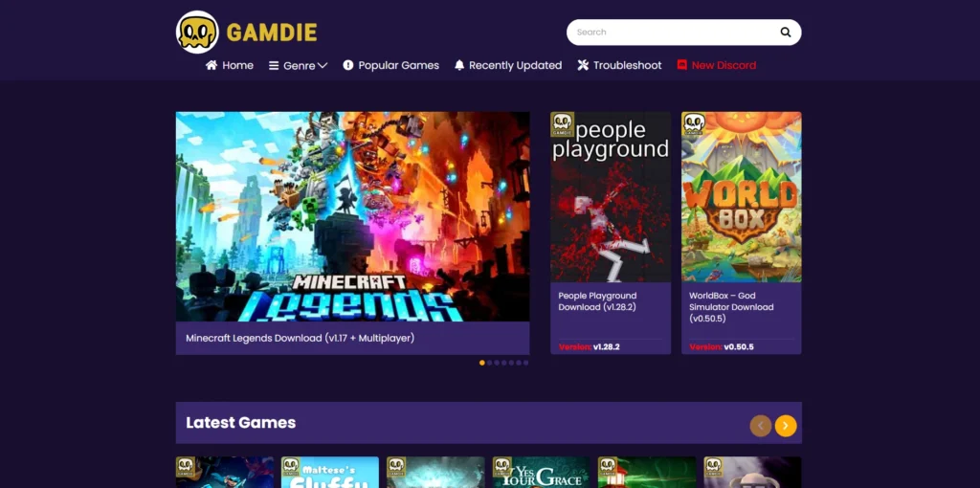This screenshot has width=980, height=488.
Task: Click the bell icon beside Recently Updated
Action: pyautogui.click(x=459, y=65)
